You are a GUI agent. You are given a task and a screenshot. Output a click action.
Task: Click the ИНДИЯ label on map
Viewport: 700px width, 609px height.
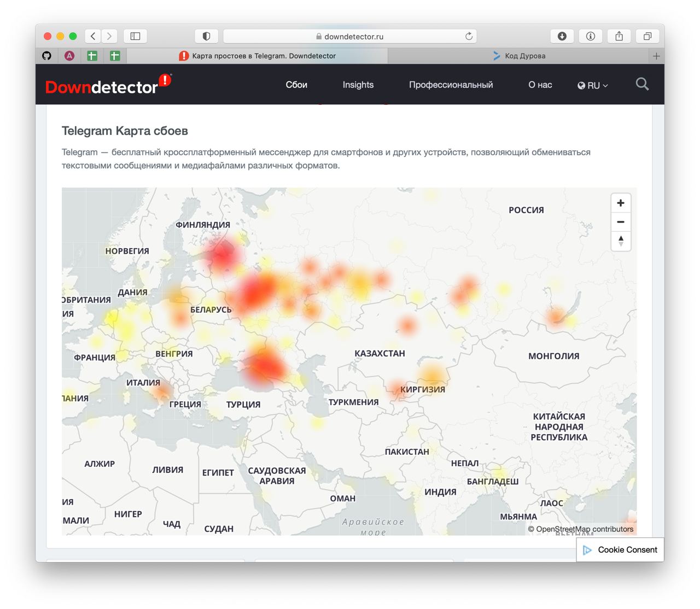click(x=440, y=492)
